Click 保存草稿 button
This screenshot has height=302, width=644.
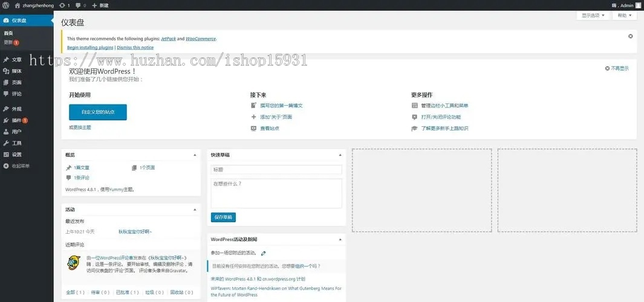(x=223, y=217)
